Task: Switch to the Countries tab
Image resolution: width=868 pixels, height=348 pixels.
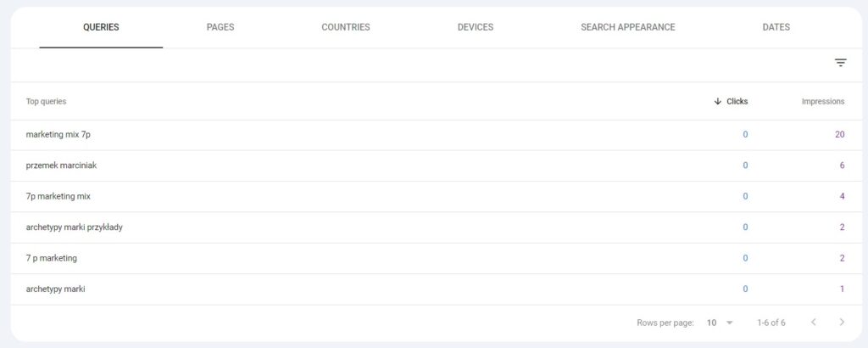Action: point(345,27)
